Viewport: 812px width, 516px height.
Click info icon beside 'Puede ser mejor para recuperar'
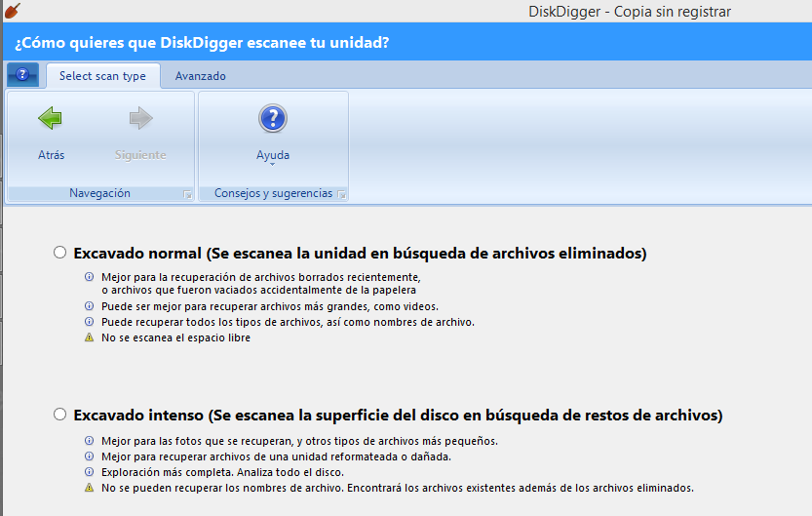89,305
